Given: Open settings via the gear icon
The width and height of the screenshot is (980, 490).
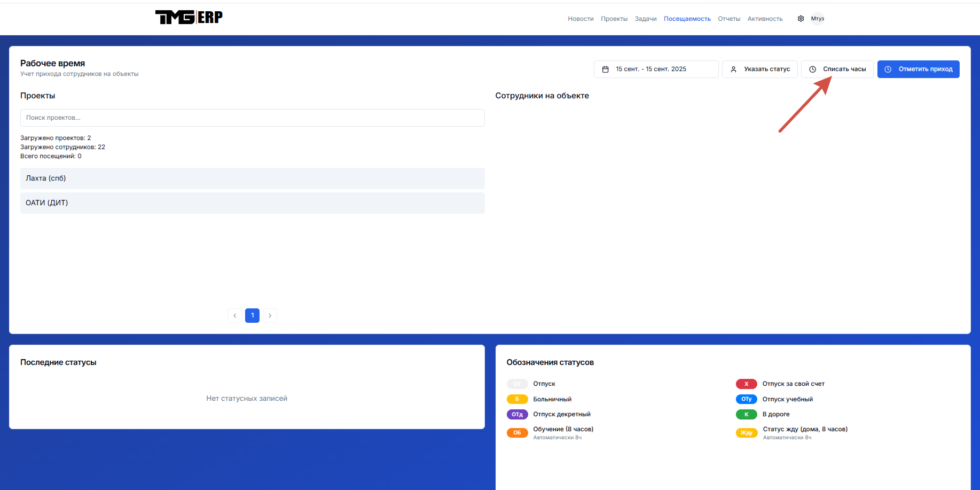Looking at the screenshot, I should pyautogui.click(x=801, y=19).
